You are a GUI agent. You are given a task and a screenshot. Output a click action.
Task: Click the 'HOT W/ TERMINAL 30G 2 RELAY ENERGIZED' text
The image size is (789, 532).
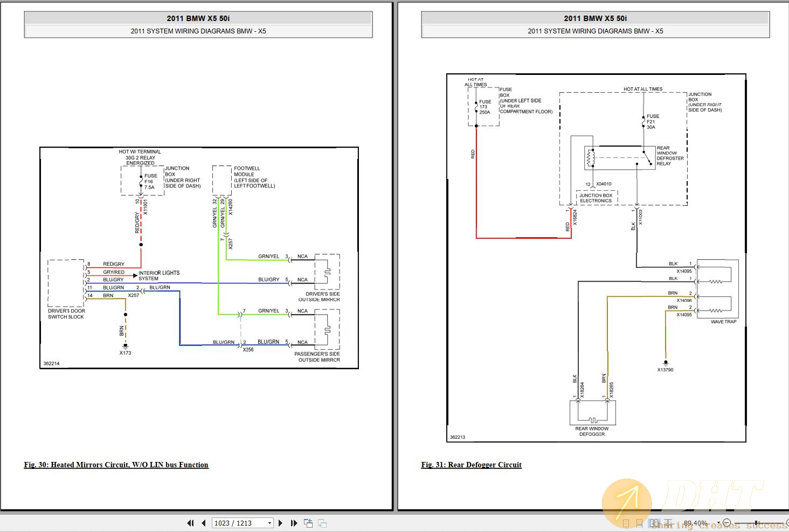[x=140, y=157]
